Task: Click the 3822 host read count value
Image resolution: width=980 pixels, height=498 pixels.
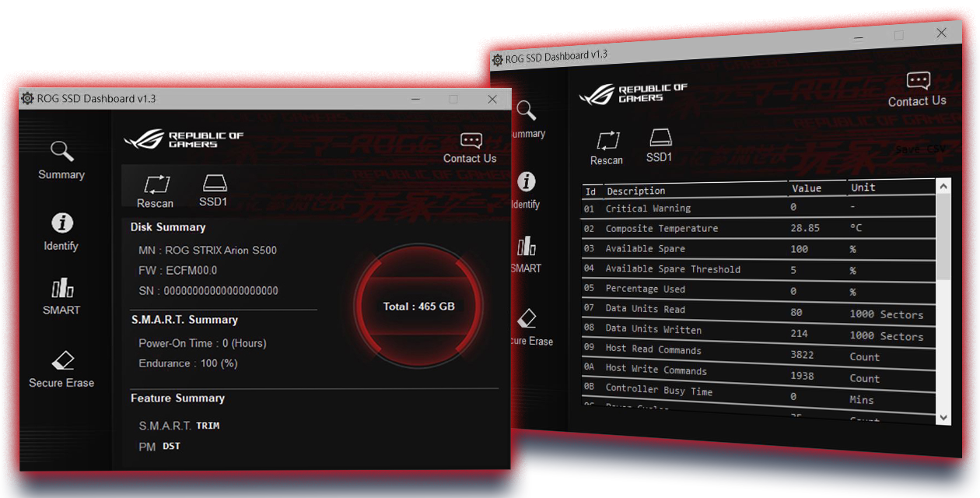Action: click(x=802, y=355)
